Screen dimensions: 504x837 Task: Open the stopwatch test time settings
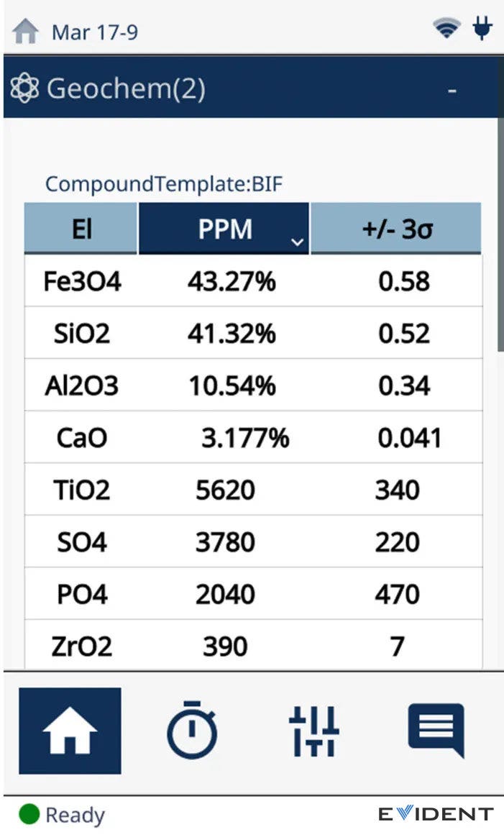coord(192,731)
